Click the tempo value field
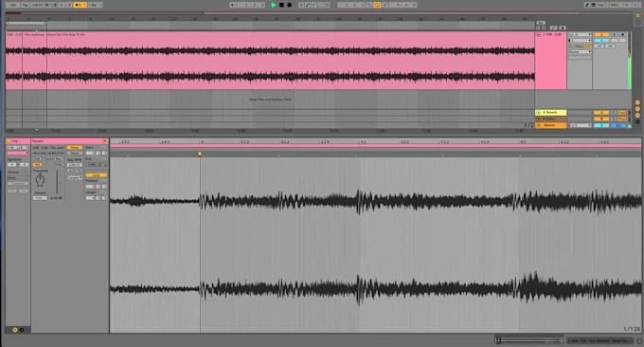 tap(37, 5)
